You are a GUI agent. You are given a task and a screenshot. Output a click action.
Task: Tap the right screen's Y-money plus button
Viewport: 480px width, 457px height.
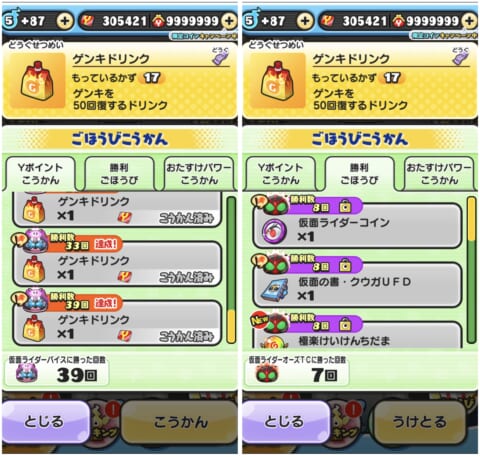[469, 21]
